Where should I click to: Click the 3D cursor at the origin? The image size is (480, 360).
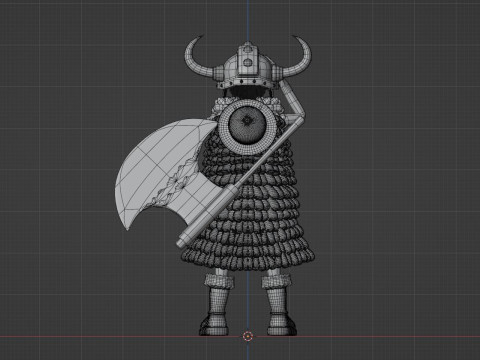[247, 336]
